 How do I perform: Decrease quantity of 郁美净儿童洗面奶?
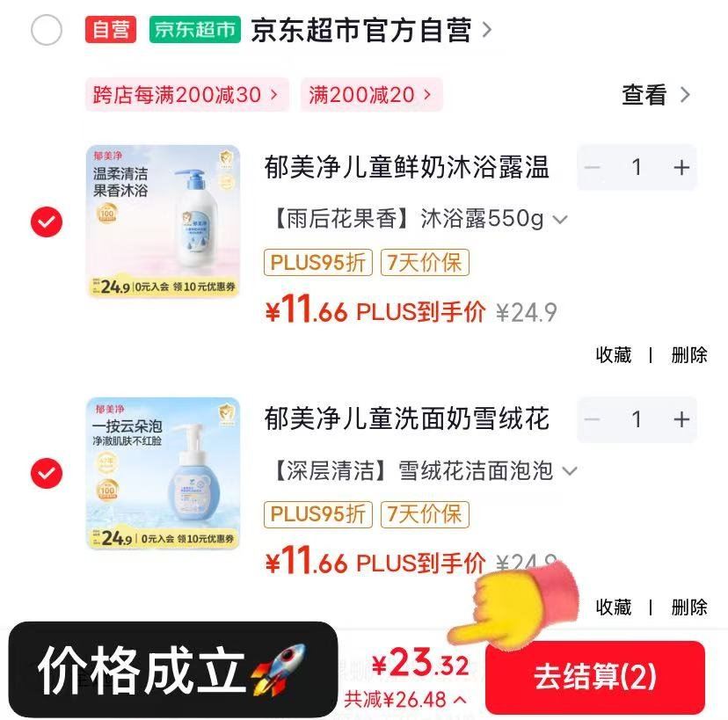(593, 419)
